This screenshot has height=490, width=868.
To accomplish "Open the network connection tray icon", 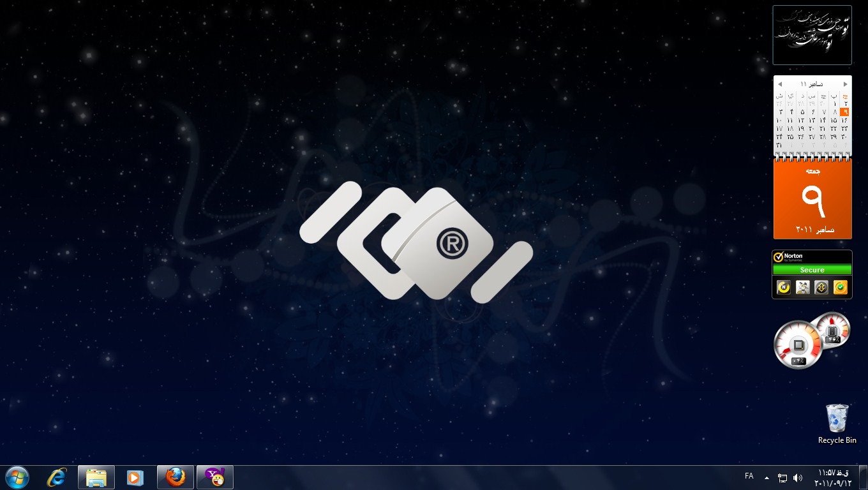I will [783, 477].
